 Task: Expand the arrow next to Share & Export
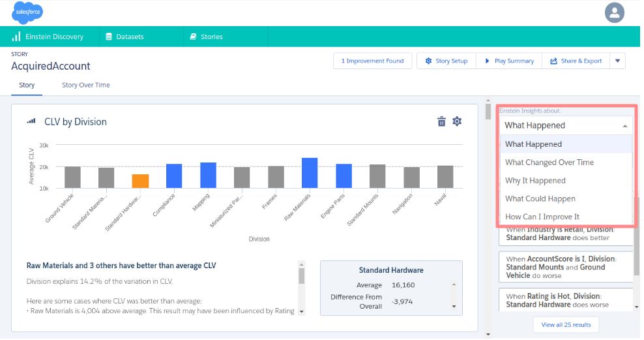tap(617, 61)
